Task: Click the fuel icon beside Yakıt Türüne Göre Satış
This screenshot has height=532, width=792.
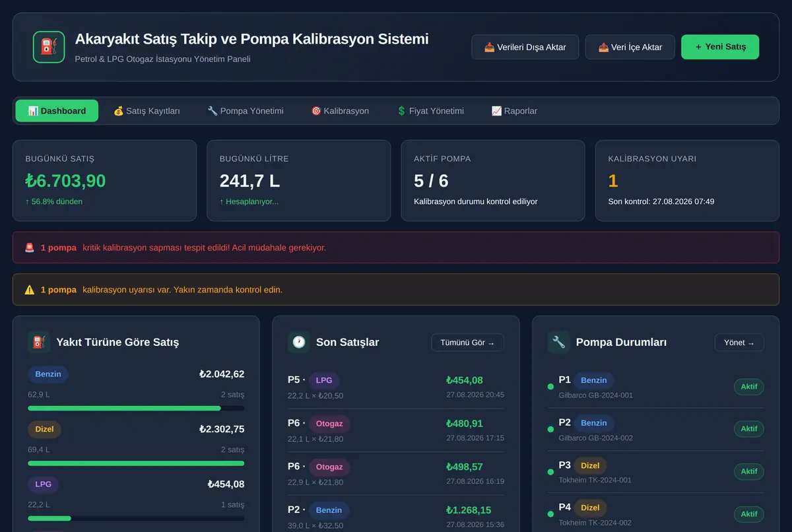Action: pos(39,342)
